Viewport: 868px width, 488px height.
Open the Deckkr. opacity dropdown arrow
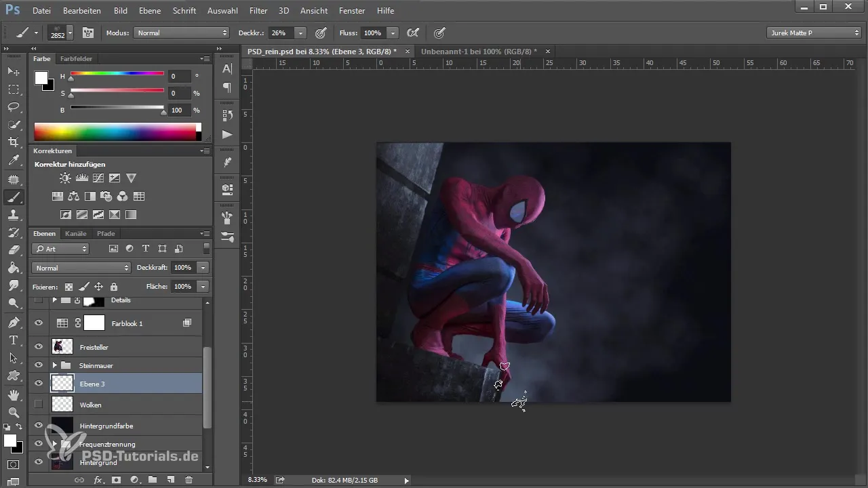pos(300,33)
